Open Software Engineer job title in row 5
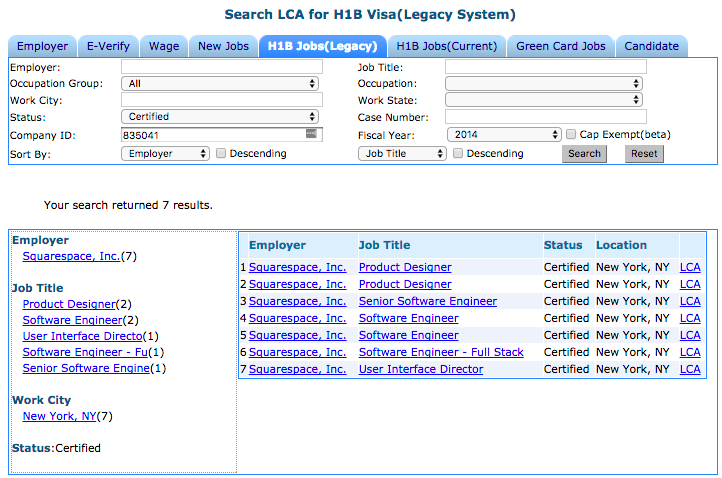 (x=408, y=335)
